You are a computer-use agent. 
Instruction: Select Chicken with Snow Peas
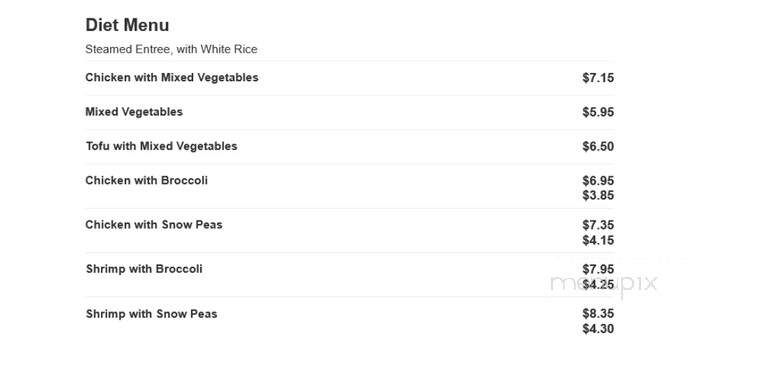coord(154,225)
